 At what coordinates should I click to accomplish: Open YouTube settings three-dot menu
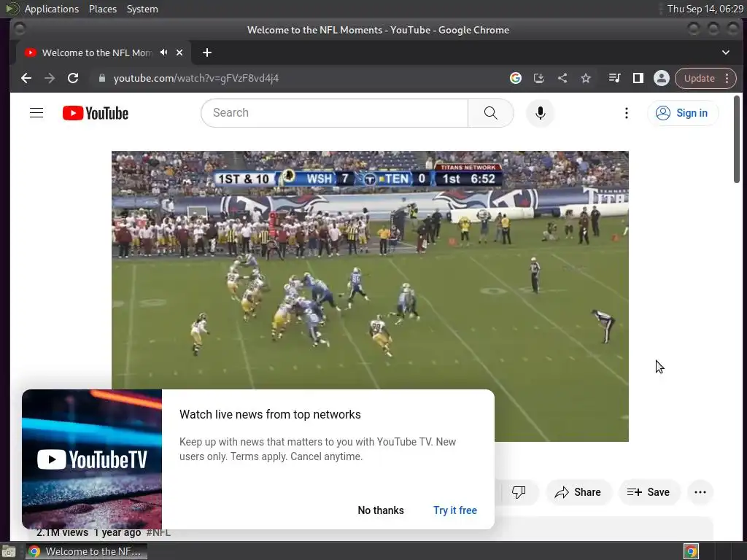pyautogui.click(x=627, y=113)
